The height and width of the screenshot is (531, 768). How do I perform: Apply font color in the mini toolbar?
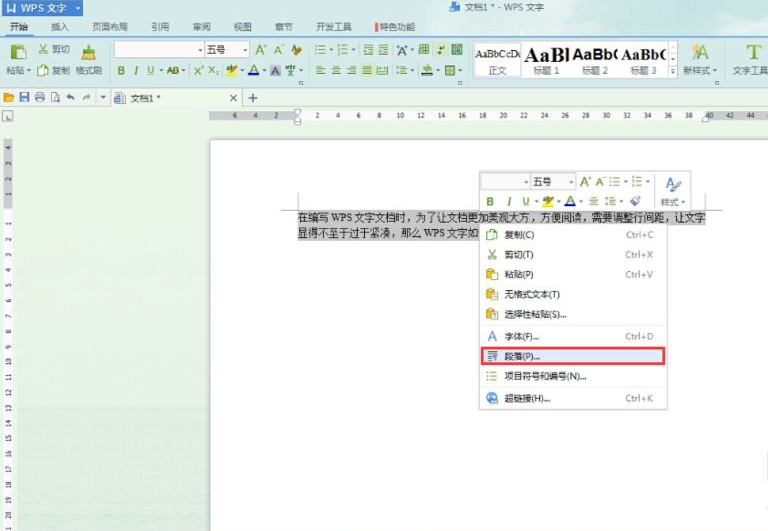pos(570,201)
